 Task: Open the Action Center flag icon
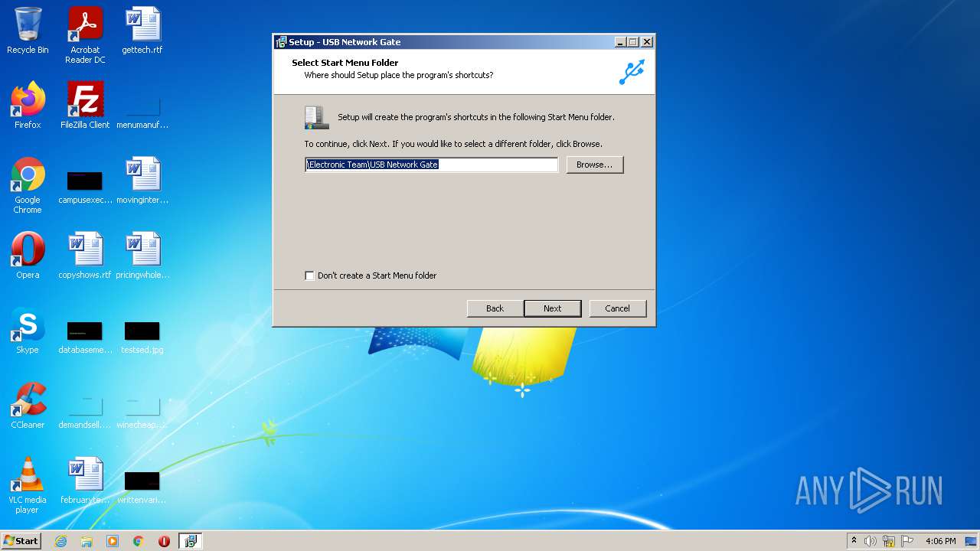coord(907,541)
